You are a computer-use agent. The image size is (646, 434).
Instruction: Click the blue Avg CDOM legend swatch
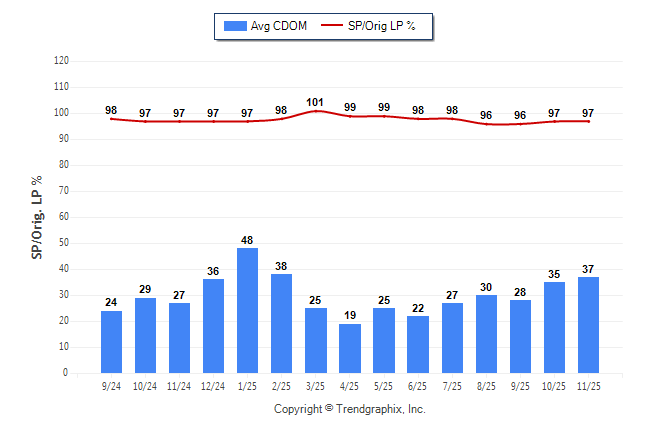pos(235,25)
